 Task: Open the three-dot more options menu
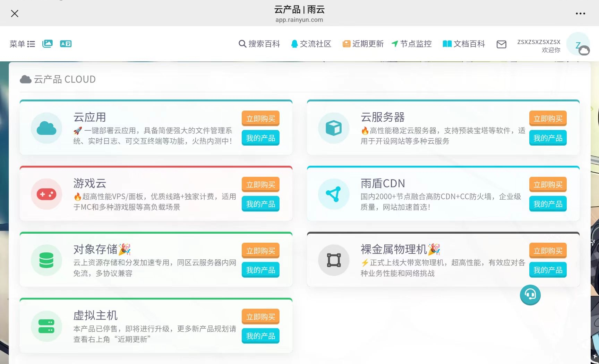pos(580,14)
